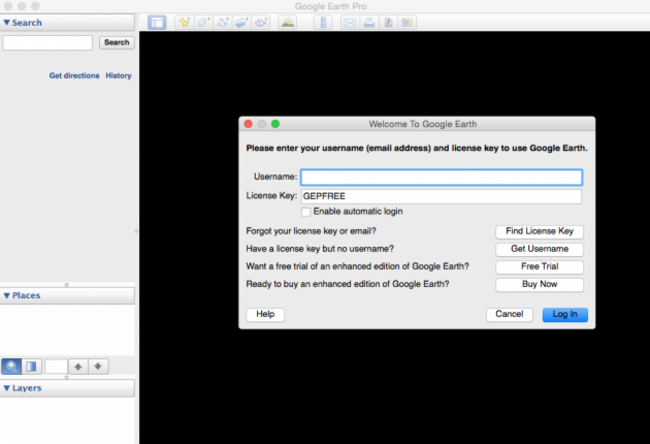650x444 pixels.
Task: Click the Add Path toolbar icon
Action: click(222, 22)
